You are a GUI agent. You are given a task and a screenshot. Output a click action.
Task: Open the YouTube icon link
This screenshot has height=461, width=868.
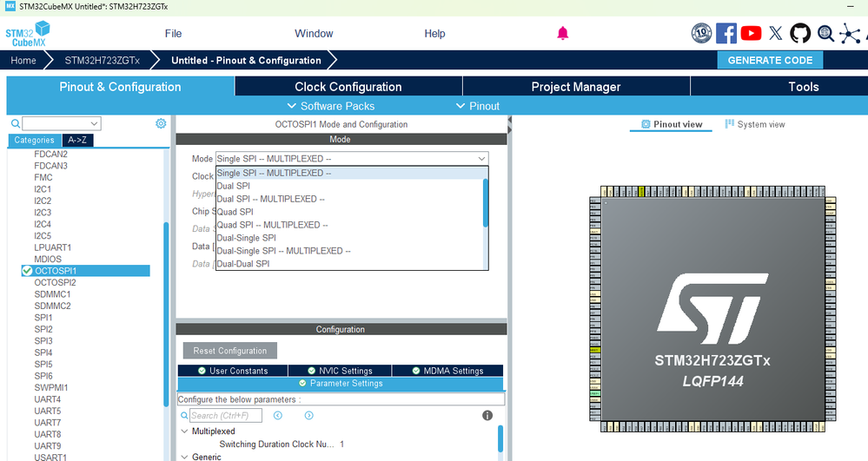751,33
